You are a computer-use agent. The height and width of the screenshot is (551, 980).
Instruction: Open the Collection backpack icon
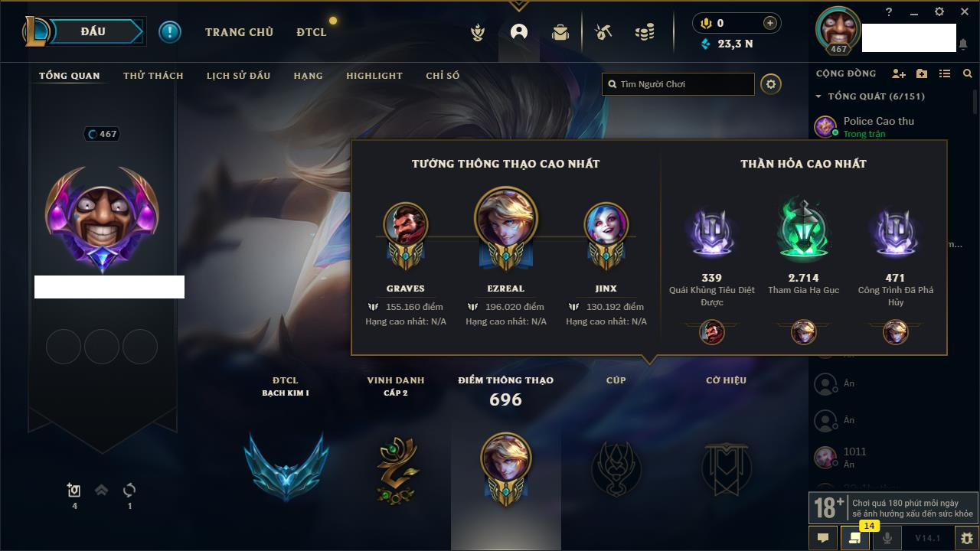560,32
